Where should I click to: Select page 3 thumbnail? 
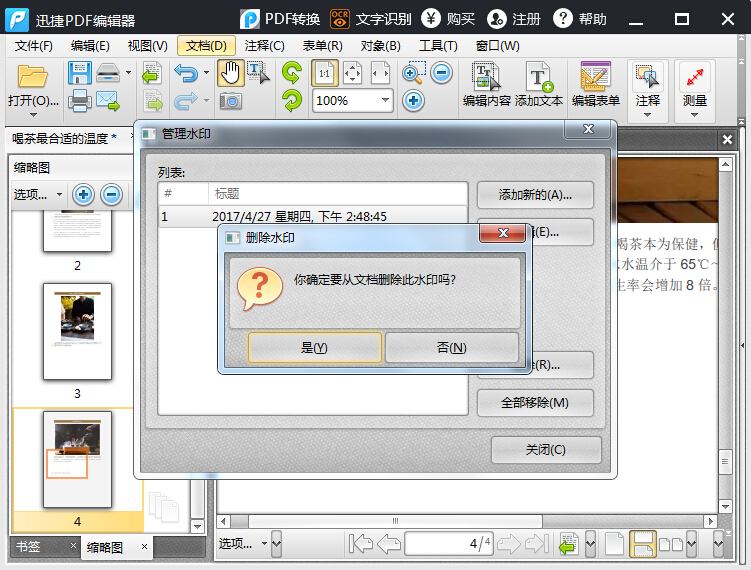tap(77, 331)
